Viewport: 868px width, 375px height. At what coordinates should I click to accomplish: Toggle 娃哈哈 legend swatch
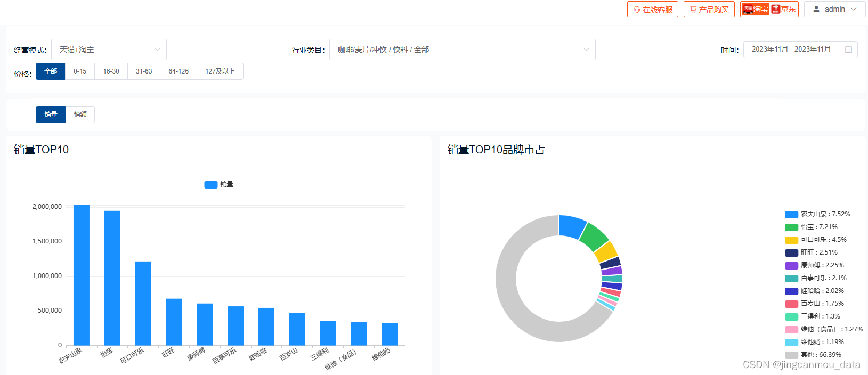(x=791, y=291)
